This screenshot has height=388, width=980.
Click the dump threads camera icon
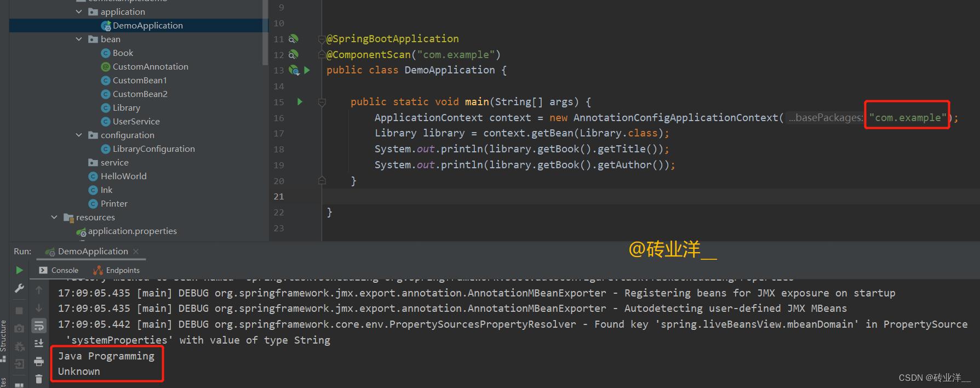[19, 328]
